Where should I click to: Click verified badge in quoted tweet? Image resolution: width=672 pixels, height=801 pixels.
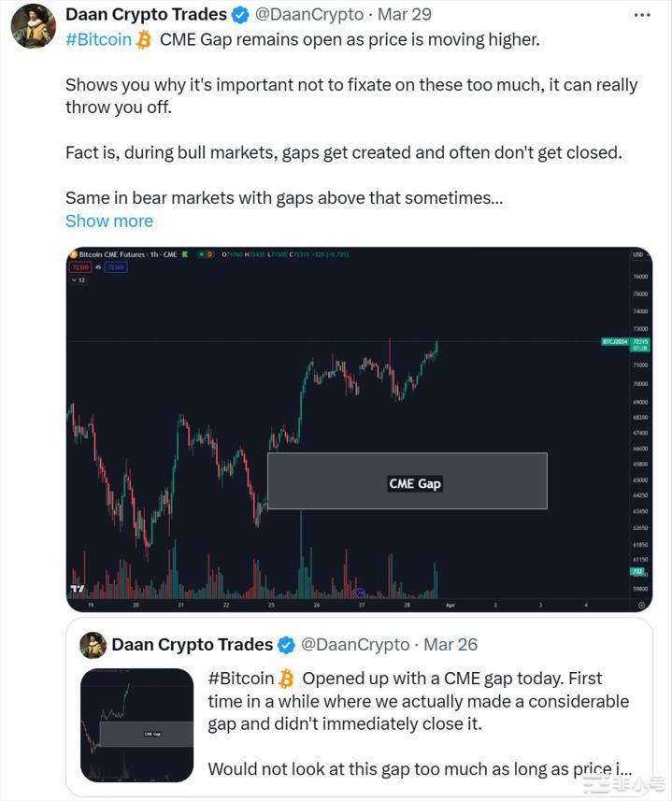click(286, 645)
